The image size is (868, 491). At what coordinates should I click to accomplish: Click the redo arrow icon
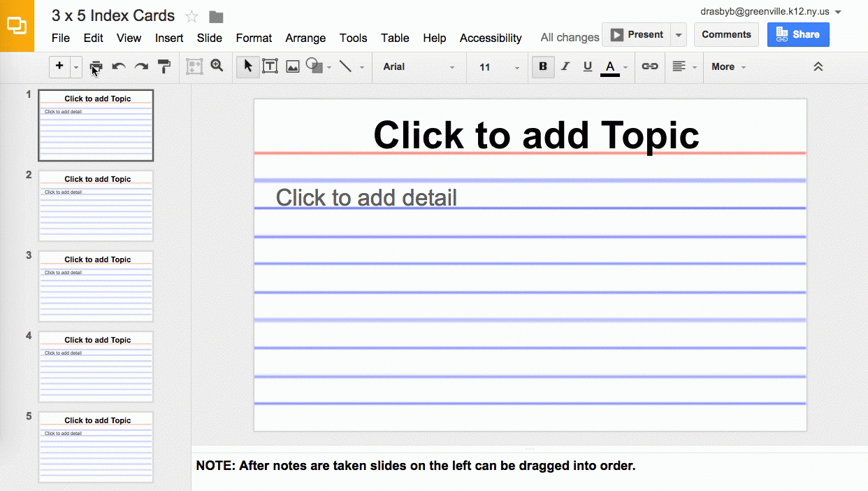tap(141, 67)
